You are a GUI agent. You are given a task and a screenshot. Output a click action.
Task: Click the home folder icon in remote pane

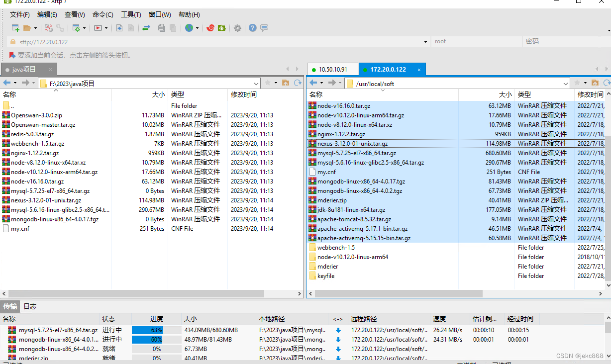tap(595, 83)
